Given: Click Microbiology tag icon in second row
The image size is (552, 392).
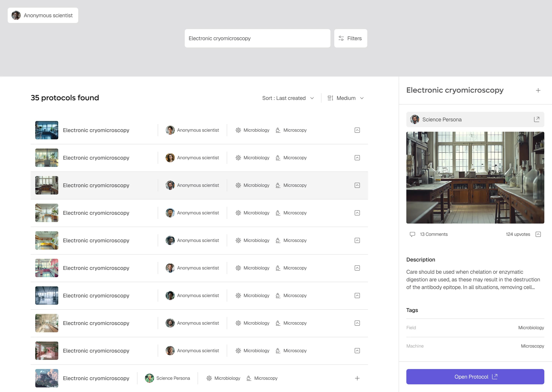Looking at the screenshot, I should pos(238,158).
